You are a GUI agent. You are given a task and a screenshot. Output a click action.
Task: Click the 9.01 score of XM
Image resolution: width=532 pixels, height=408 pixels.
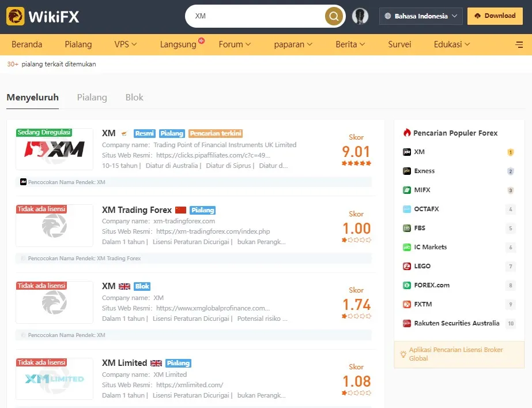point(356,152)
